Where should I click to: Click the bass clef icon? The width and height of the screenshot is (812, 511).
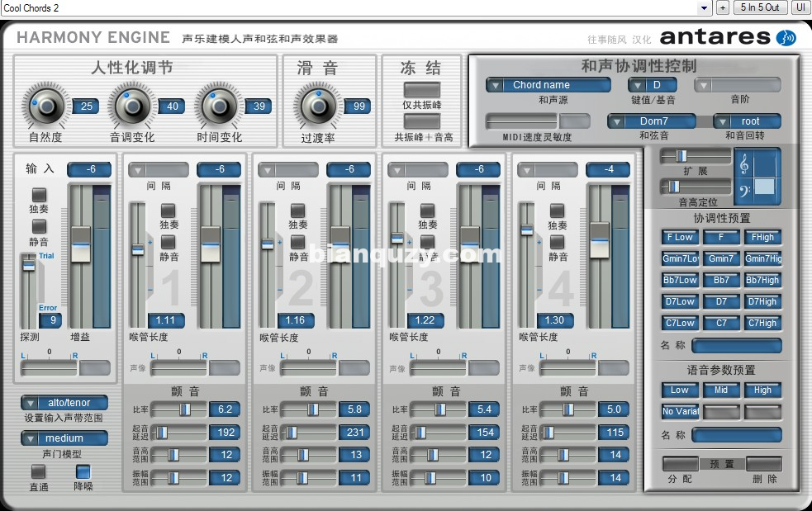coord(744,192)
